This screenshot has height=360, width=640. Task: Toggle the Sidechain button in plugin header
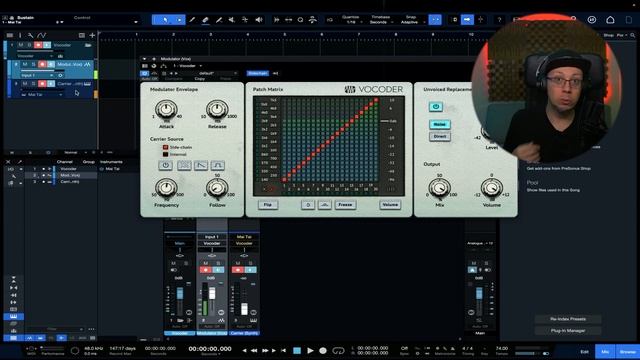[x=258, y=73]
